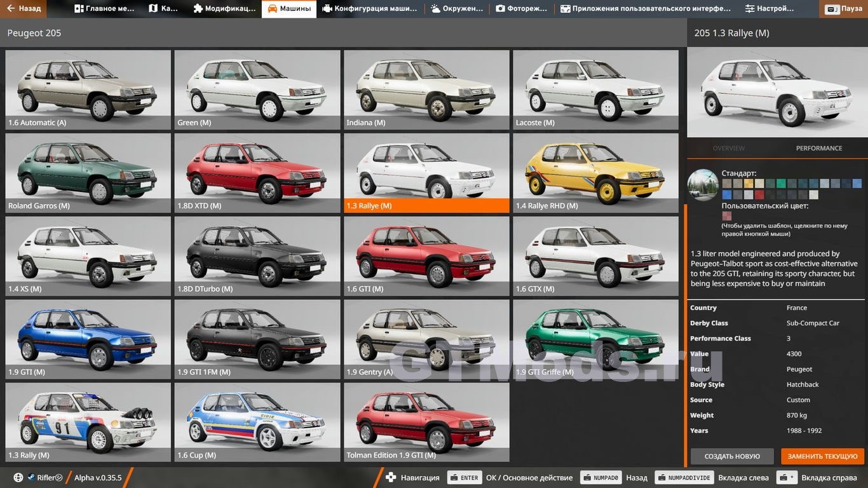The height and width of the screenshot is (488, 868).
Task: Select the blue 1.9 GTI (M) car
Action: [x=88, y=339]
